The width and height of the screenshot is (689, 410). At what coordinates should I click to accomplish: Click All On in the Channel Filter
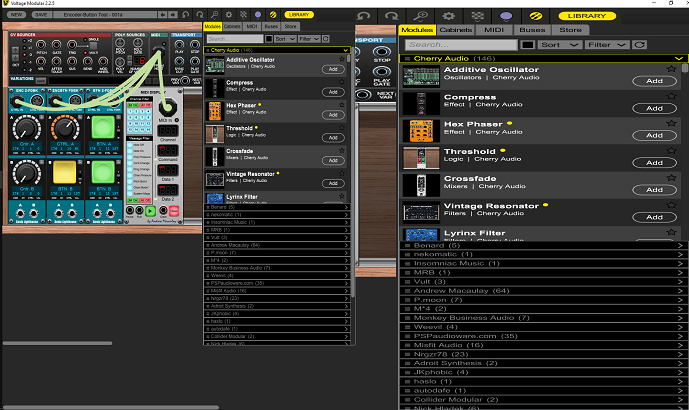[133, 105]
